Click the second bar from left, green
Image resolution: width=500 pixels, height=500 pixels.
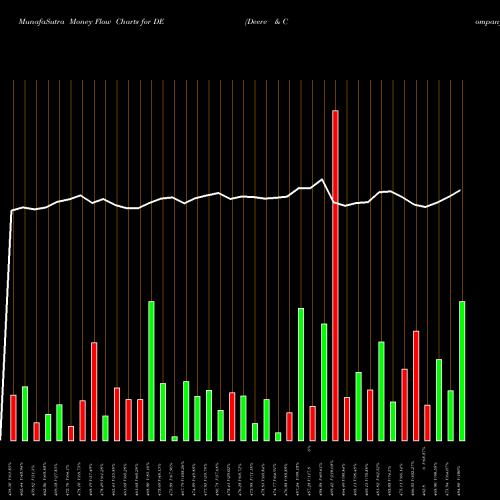tap(25, 414)
